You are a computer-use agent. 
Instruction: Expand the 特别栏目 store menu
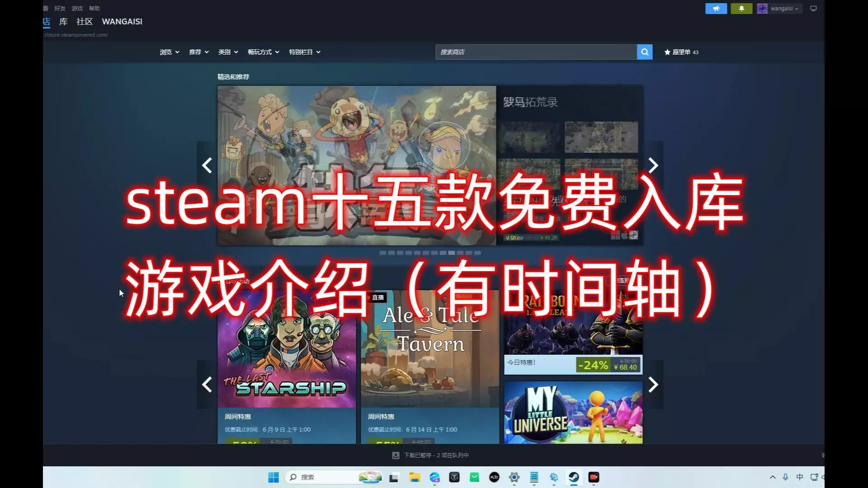click(305, 52)
